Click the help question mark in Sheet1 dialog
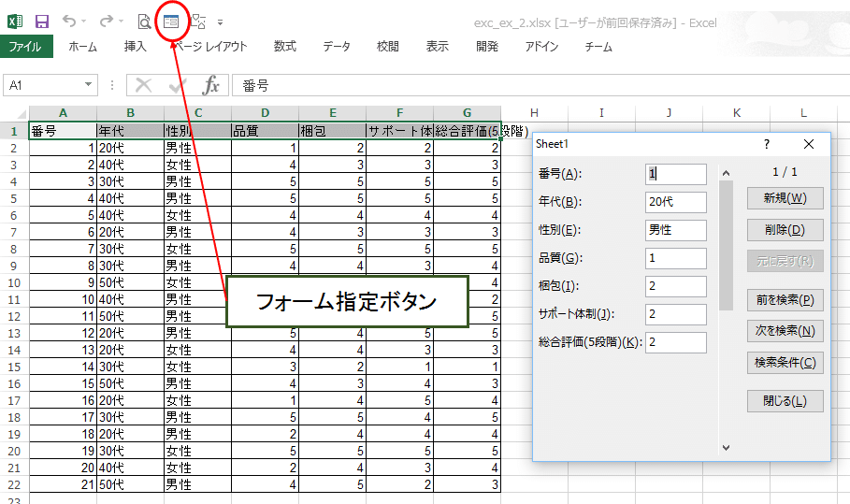The width and height of the screenshot is (850, 504). pyautogui.click(x=767, y=144)
